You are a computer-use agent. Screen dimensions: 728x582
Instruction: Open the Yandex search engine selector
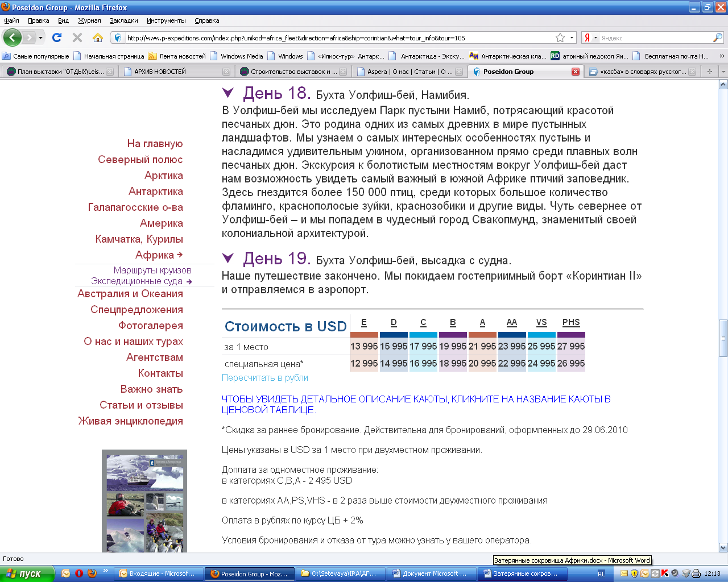(590, 38)
